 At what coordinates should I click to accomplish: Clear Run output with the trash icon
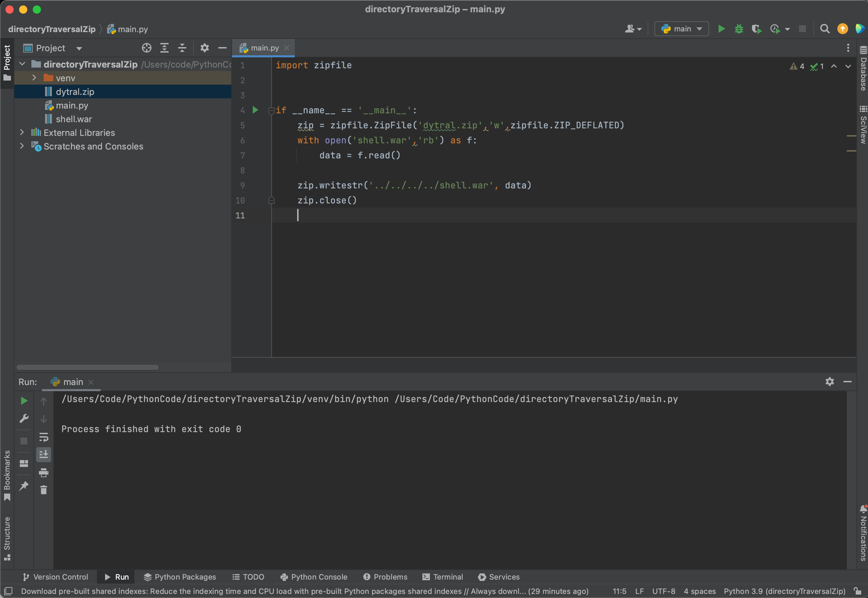click(43, 490)
